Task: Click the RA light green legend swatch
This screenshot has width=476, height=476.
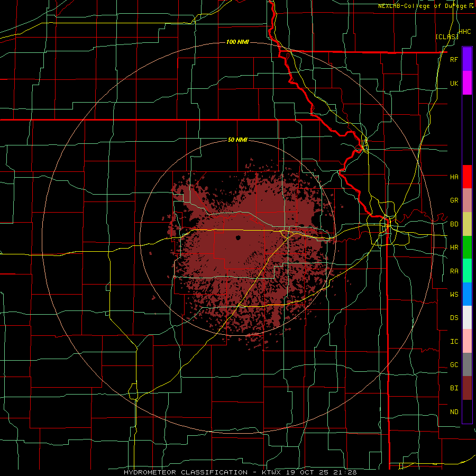Action: (467, 271)
